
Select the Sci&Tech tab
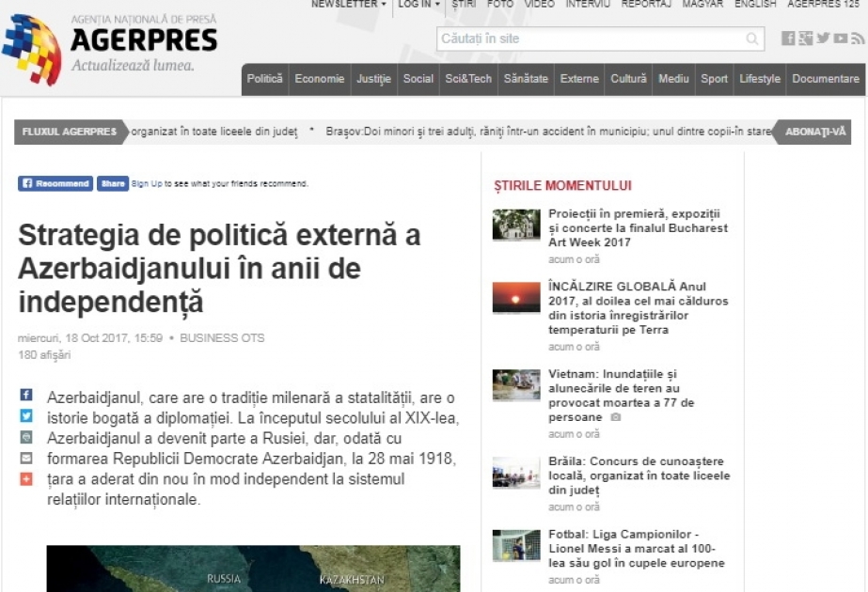468,79
